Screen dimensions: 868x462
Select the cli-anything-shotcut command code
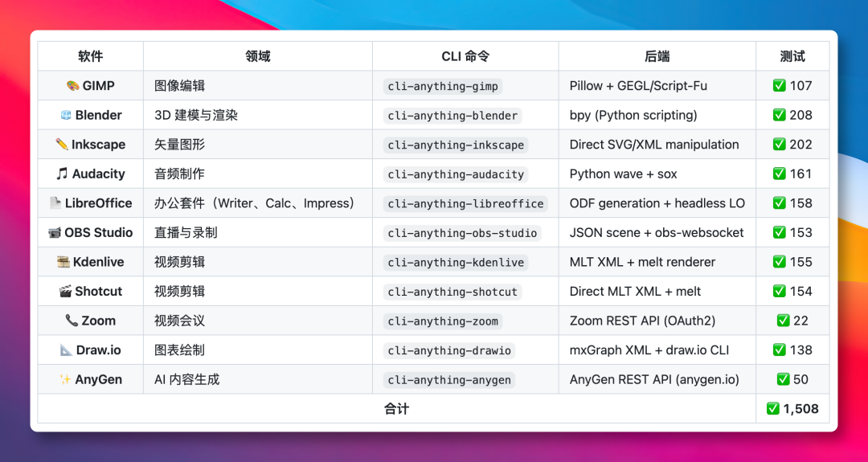pos(452,292)
